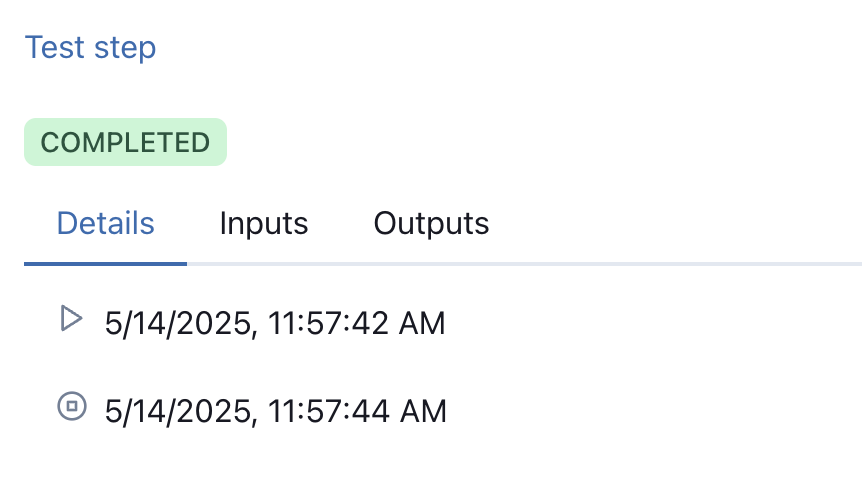862x498 pixels.
Task: Click the AM label of the start time
Action: (422, 323)
